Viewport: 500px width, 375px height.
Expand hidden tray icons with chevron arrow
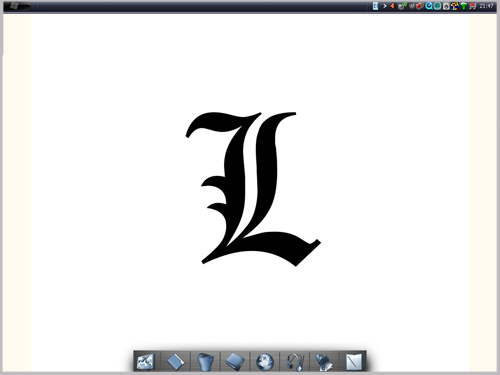[x=385, y=6]
